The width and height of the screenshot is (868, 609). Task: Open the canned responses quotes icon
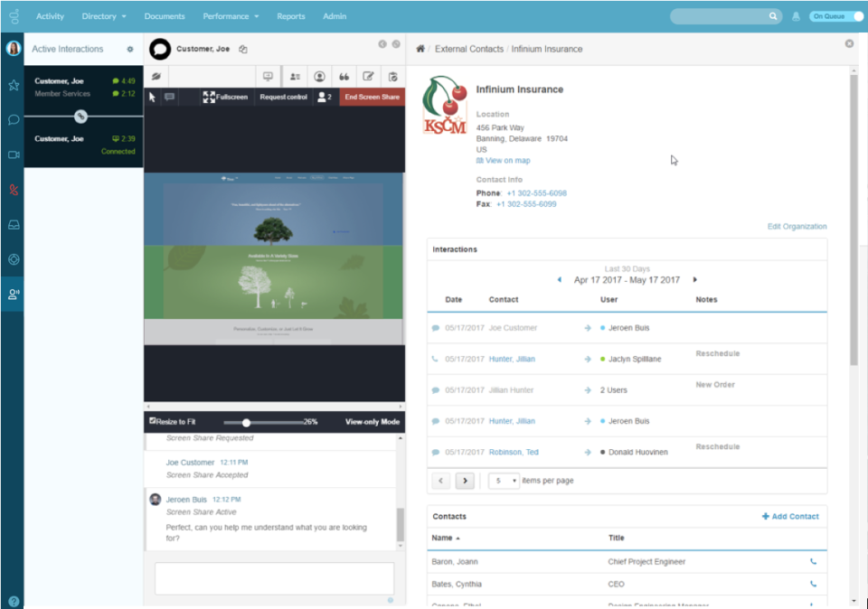344,76
